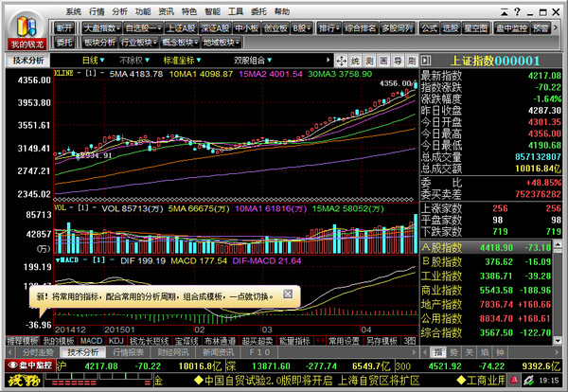Viewport: 568px width, 392px height.
Task: Click the collapse toolbar arrow icon near help
Action: pyautogui.click(x=505, y=12)
